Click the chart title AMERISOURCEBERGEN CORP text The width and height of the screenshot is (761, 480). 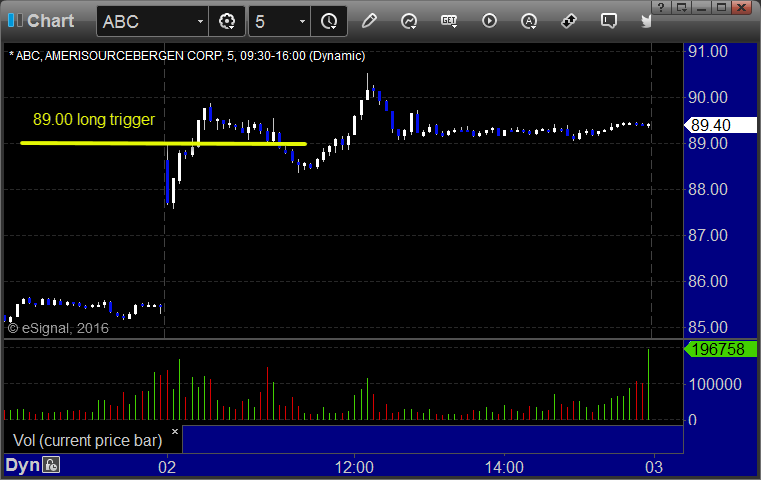(133, 56)
